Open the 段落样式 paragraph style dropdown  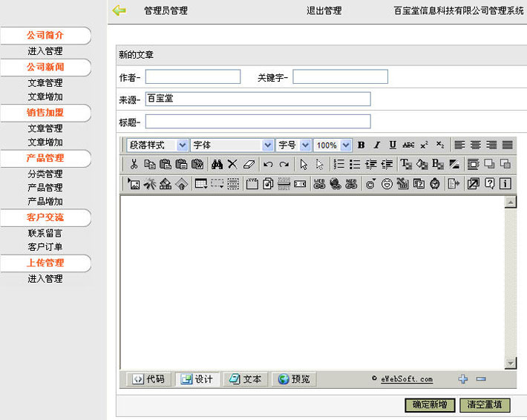(157, 145)
